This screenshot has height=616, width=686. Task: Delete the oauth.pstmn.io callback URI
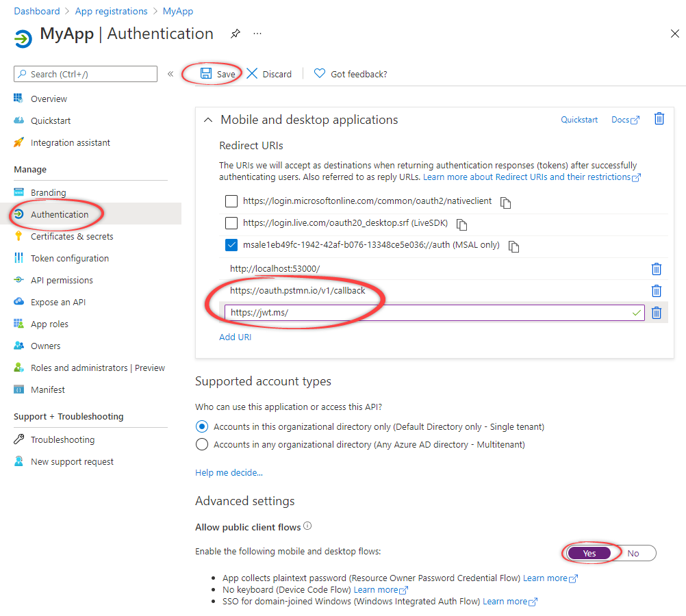(656, 291)
